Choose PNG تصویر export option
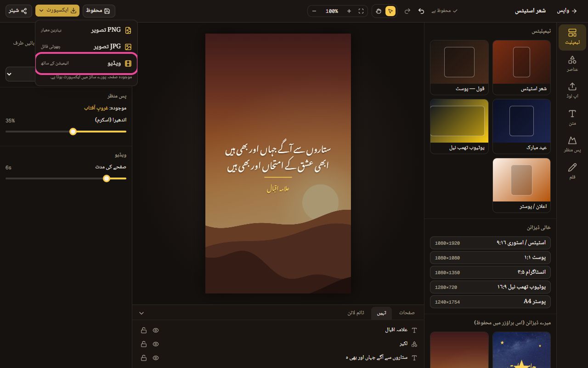 click(x=86, y=30)
